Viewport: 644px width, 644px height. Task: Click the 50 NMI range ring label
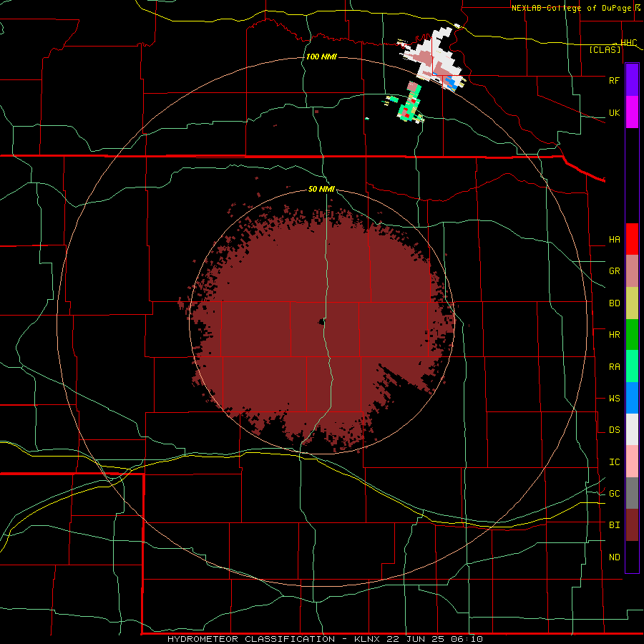coord(321,189)
